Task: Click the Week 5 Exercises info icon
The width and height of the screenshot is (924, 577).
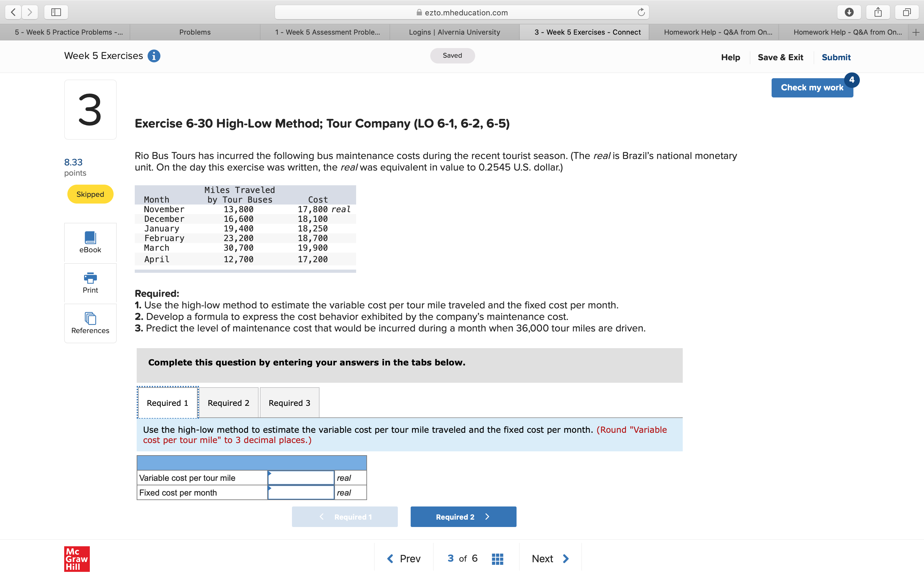Action: (153, 56)
